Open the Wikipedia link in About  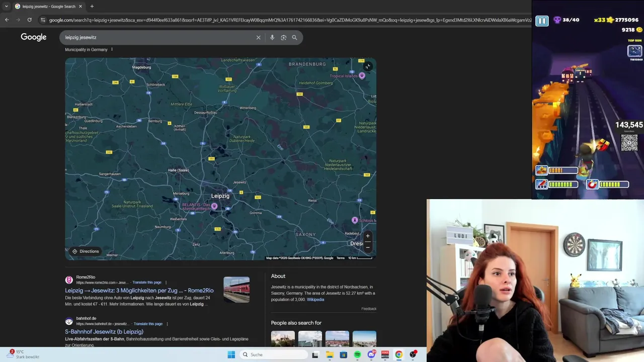(315, 300)
